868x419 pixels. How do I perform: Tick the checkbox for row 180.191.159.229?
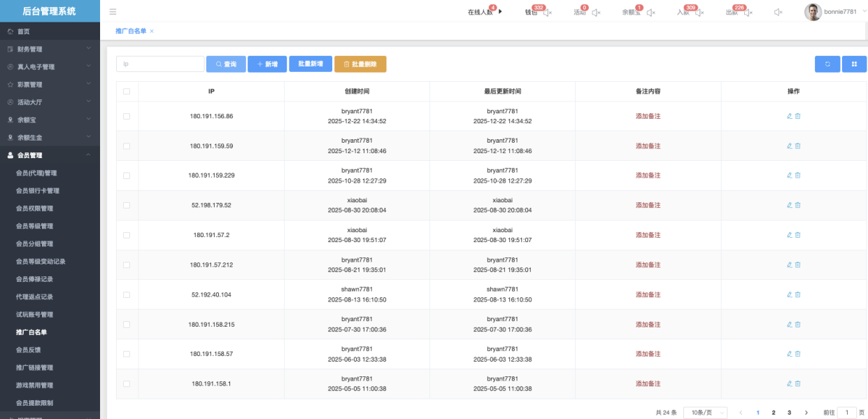pos(127,176)
